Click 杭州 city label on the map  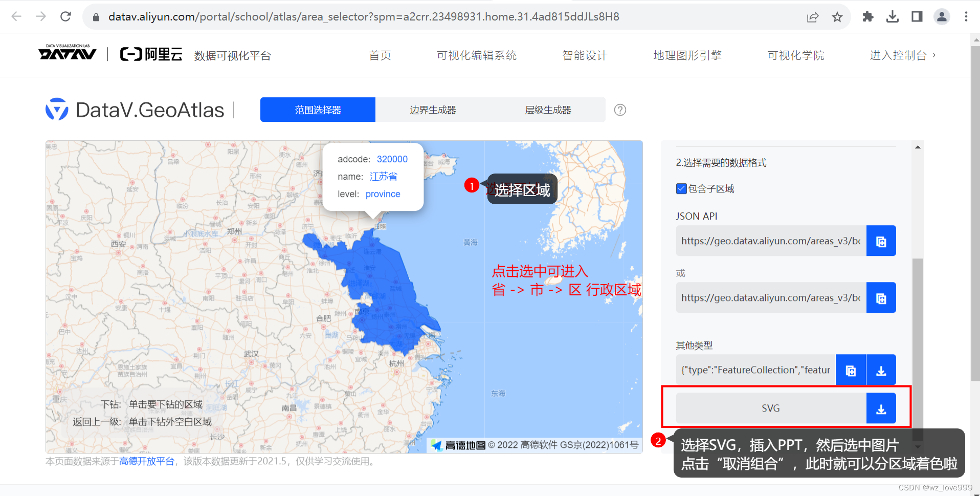click(x=396, y=363)
